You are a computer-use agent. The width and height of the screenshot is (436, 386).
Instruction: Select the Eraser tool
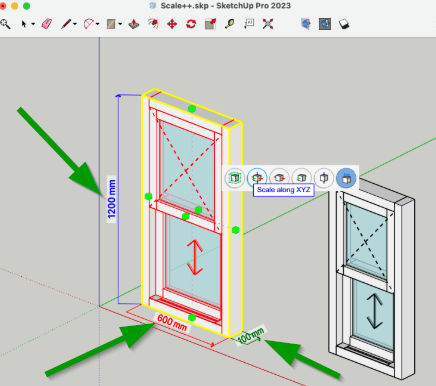point(47,24)
